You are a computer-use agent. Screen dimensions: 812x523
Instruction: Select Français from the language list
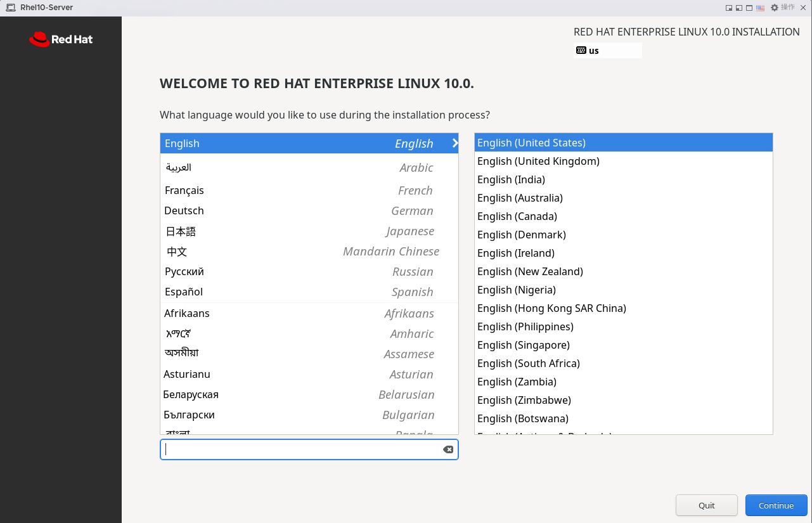184,190
